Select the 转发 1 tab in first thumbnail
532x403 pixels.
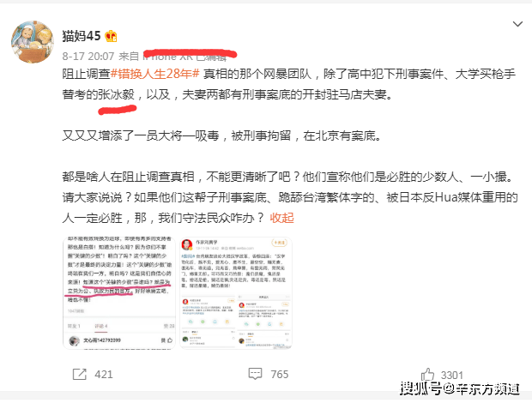point(74,326)
